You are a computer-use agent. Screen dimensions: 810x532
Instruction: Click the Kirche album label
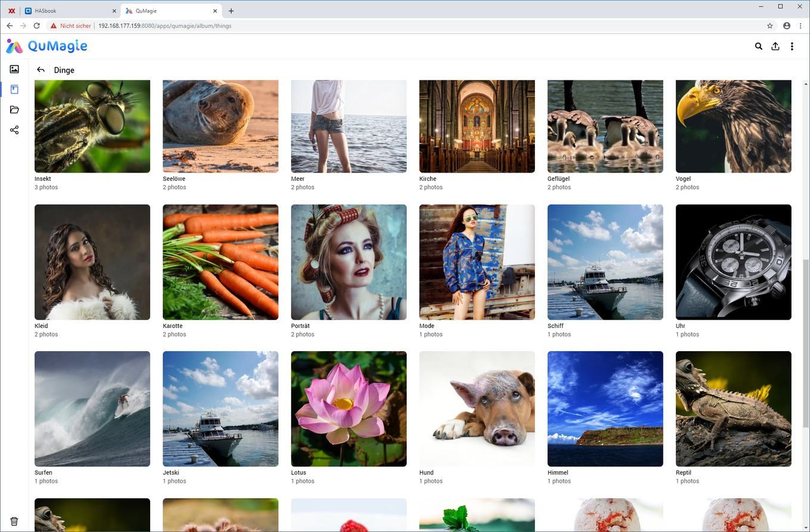(428, 179)
